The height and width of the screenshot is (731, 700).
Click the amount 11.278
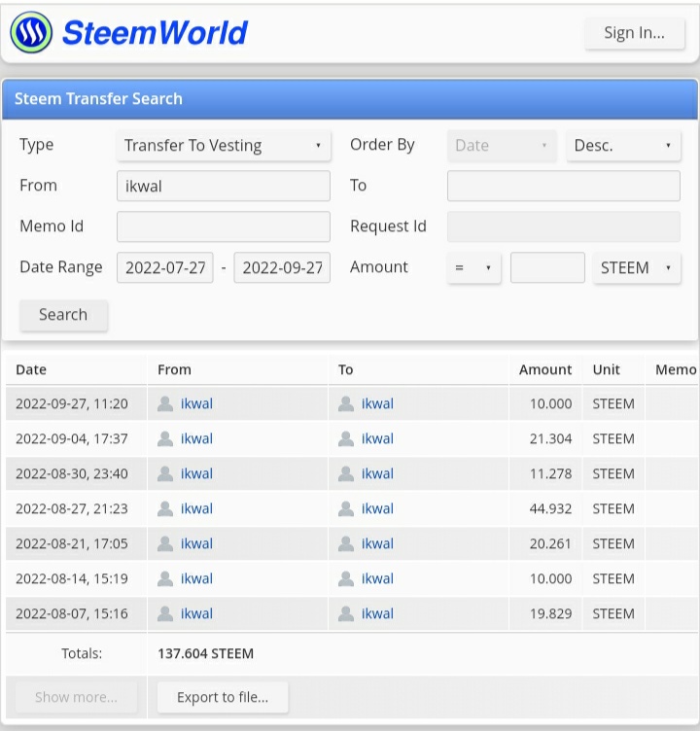[551, 473]
